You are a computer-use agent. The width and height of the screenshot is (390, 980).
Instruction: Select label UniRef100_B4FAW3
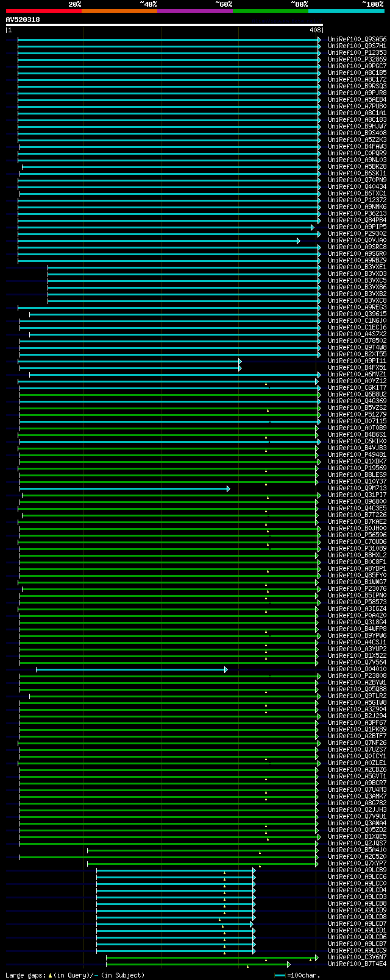357,146
